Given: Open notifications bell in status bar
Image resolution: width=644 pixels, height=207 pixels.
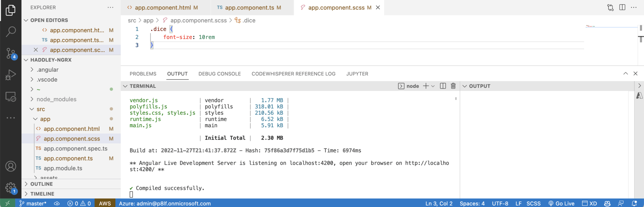Looking at the screenshot, I should coord(634,203).
